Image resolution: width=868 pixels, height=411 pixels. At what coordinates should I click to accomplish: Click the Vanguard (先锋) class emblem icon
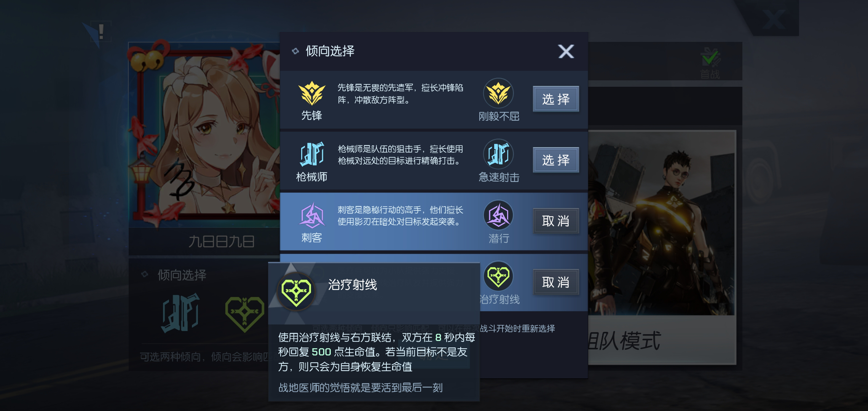312,93
